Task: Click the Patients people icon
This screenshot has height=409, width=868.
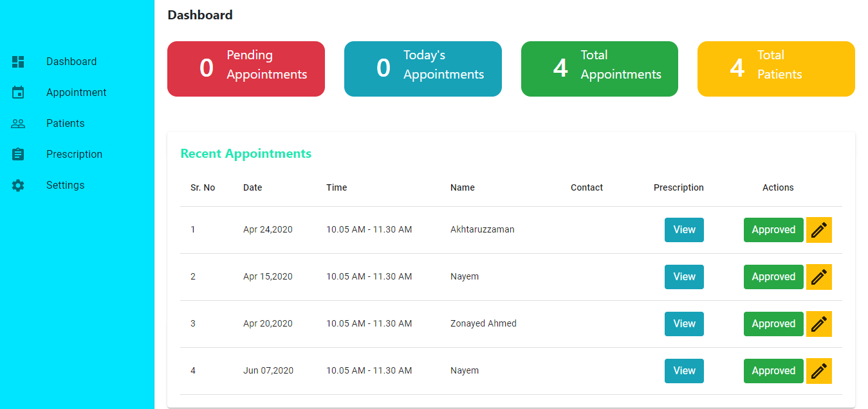Action: pos(18,124)
